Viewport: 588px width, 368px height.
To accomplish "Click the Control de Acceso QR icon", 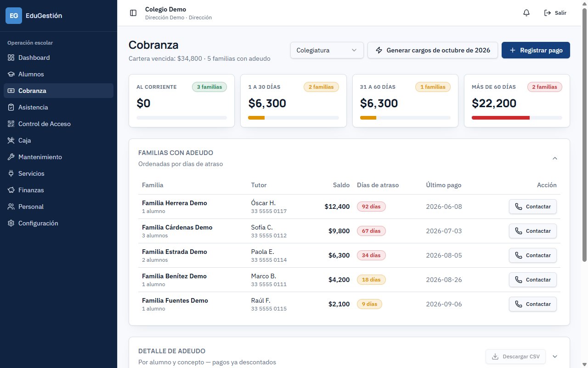I will coord(11,124).
